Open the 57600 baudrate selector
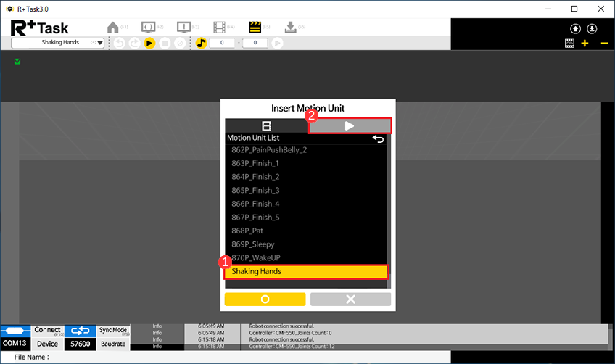615x364 pixels. (x=79, y=344)
